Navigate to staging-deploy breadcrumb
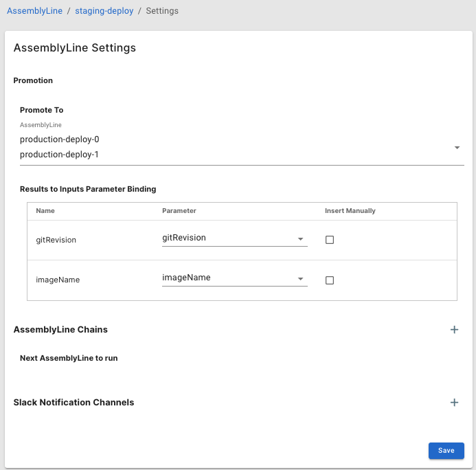The width and height of the screenshot is (476, 470). 103,11
